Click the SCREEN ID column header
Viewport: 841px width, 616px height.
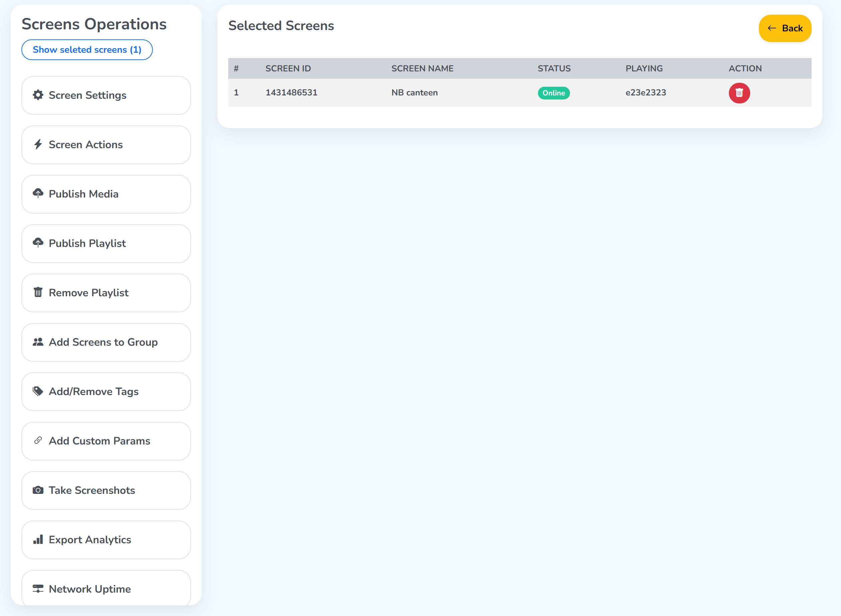(288, 69)
